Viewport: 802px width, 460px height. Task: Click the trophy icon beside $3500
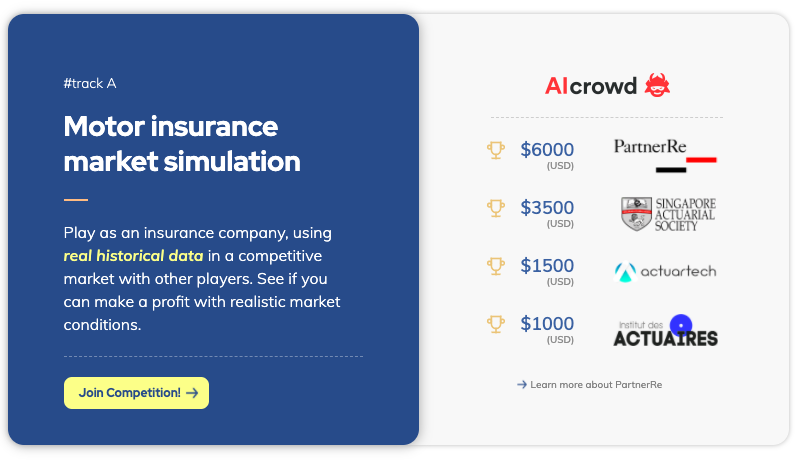(x=496, y=208)
